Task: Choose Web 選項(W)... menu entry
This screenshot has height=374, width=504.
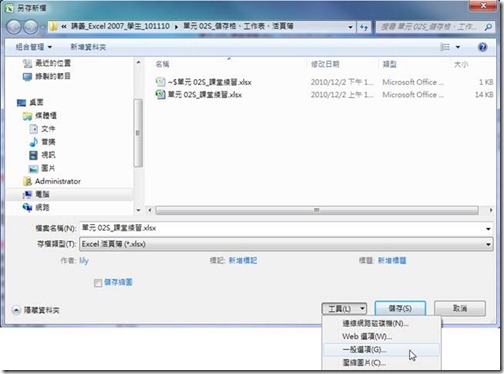Action: pyautogui.click(x=382, y=337)
